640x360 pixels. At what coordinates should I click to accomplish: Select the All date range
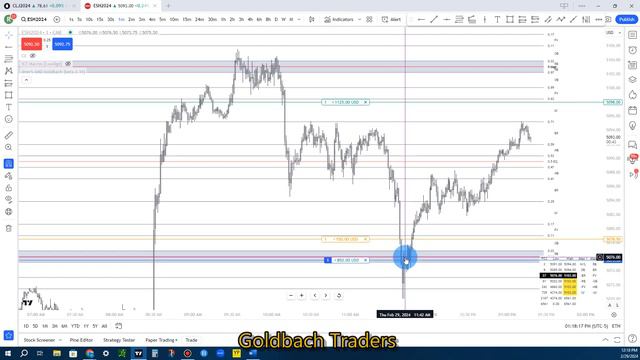tap(104, 326)
